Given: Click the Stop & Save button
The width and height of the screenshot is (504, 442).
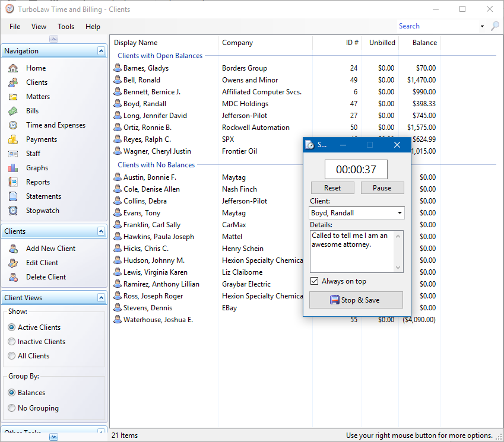Looking at the screenshot, I should point(356,300).
